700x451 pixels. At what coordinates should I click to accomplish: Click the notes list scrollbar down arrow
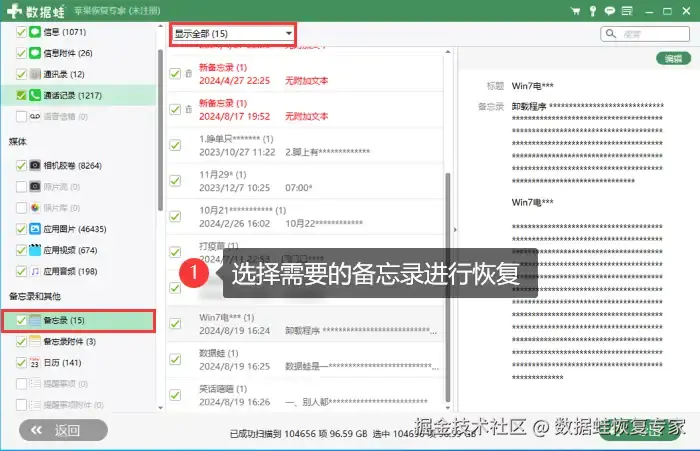click(448, 407)
